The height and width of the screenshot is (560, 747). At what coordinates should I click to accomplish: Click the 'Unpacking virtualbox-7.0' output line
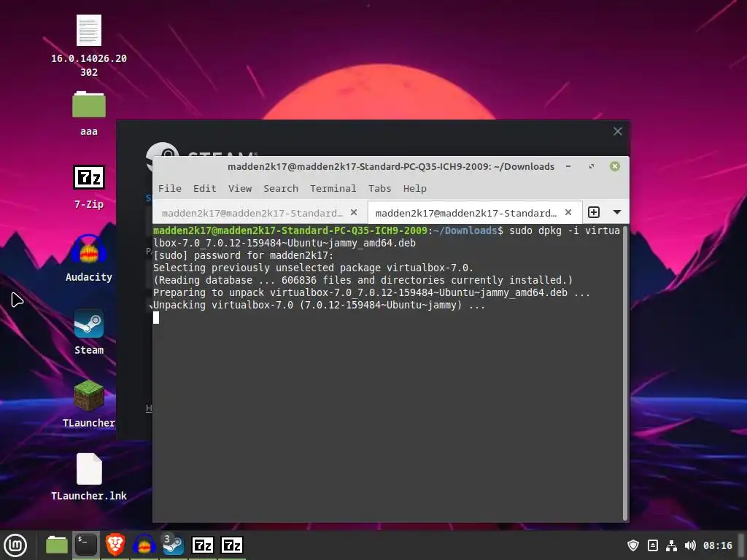[x=319, y=306]
